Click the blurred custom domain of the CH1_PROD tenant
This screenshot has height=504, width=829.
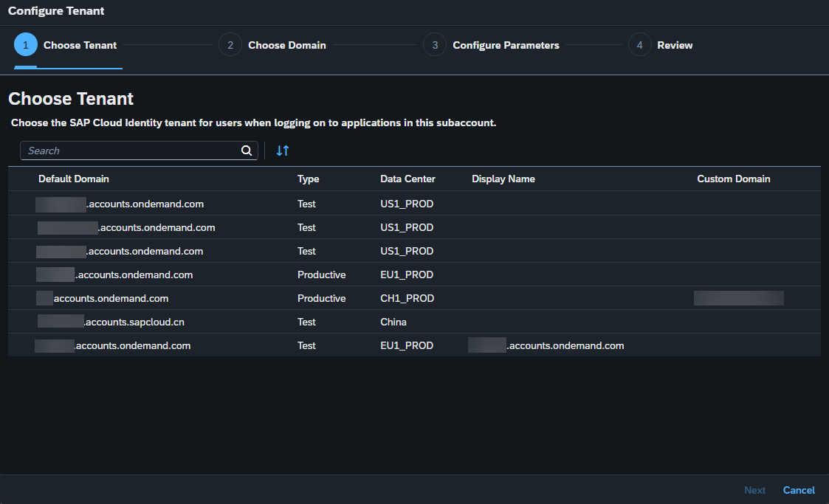(x=739, y=298)
